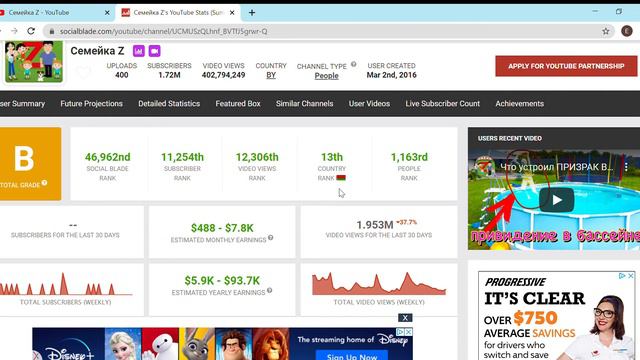The image size is (640, 360).
Task: Click the 1.953M video views value
Action: [x=375, y=225]
